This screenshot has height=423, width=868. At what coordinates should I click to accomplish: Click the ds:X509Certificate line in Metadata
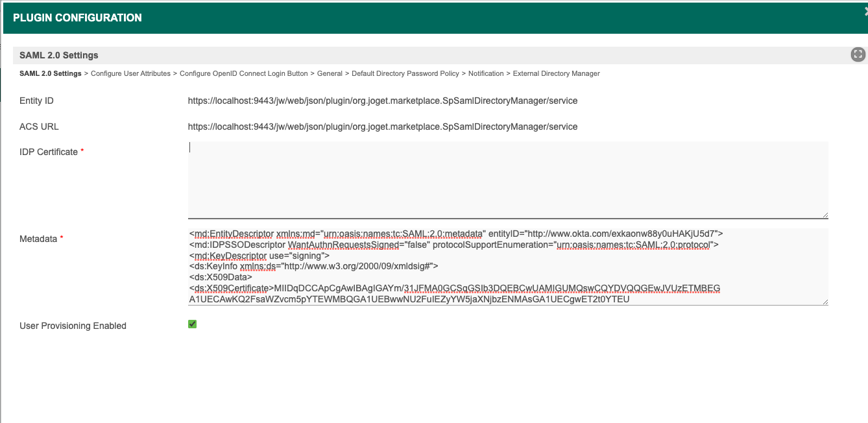[455, 288]
